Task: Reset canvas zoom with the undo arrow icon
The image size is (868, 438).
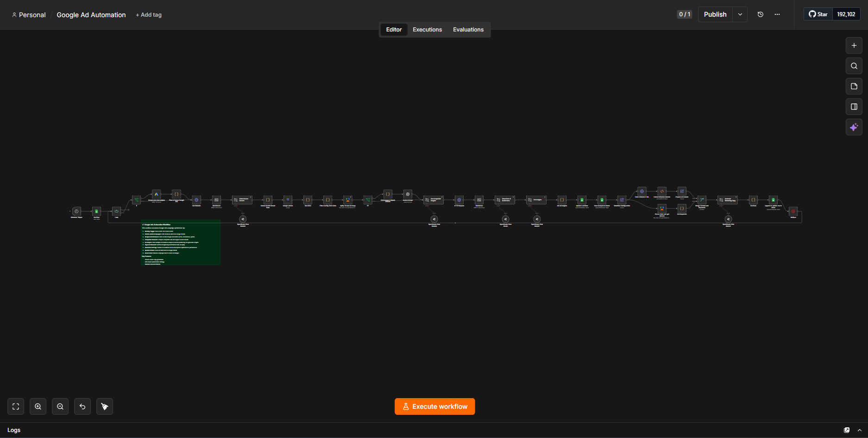Action: (x=82, y=406)
